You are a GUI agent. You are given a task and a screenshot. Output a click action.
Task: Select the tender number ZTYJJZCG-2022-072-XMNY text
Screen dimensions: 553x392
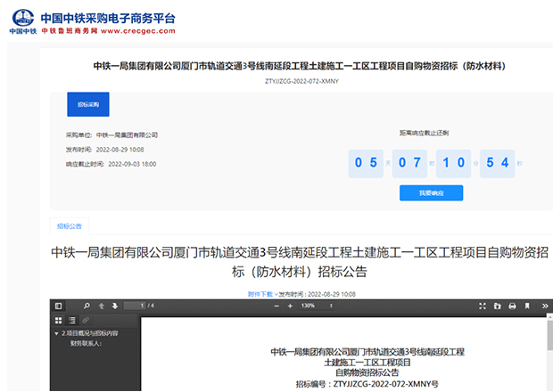tap(301, 81)
